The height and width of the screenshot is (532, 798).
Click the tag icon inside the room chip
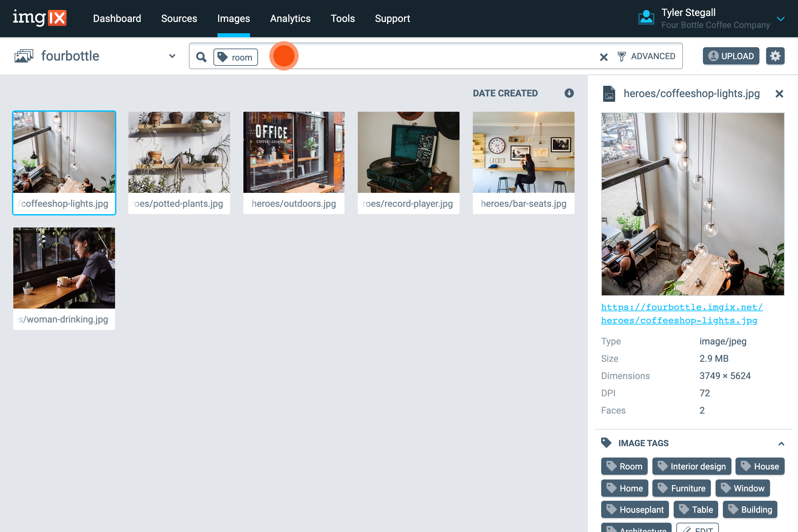point(223,57)
